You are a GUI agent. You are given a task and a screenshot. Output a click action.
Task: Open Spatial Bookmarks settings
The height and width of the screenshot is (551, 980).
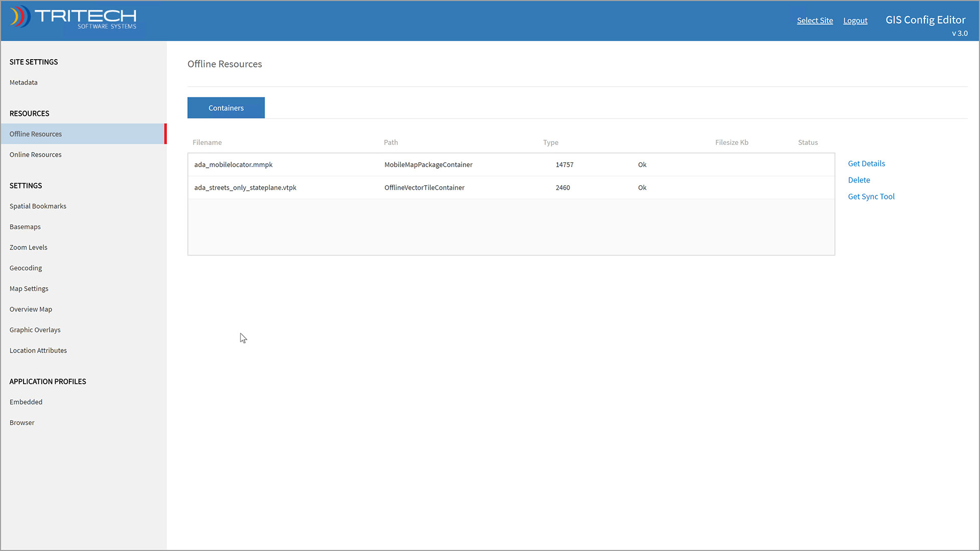pyautogui.click(x=38, y=206)
